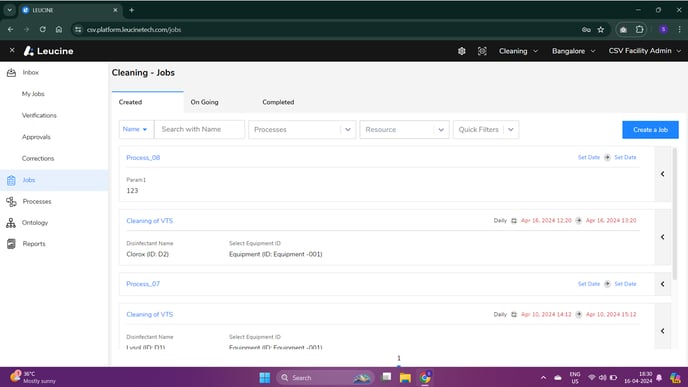Switch to the On Going tab

click(204, 102)
